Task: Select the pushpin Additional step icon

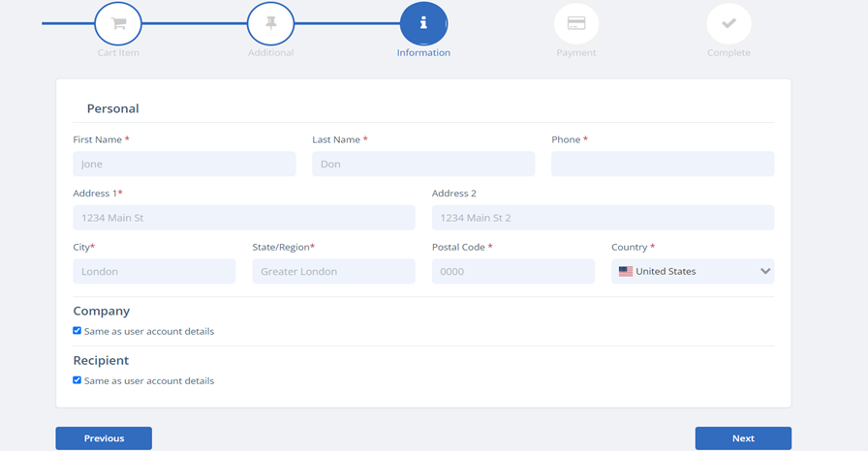Action: tap(270, 23)
